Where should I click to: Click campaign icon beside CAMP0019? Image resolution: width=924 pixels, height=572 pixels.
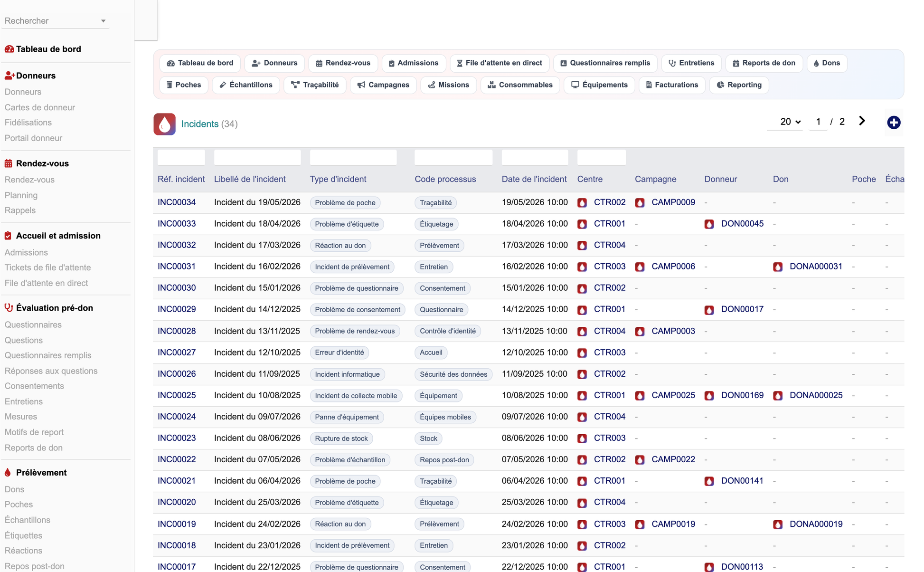640,524
